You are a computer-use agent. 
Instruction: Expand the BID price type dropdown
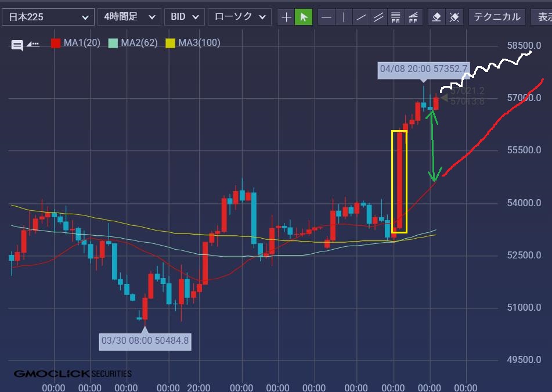184,17
